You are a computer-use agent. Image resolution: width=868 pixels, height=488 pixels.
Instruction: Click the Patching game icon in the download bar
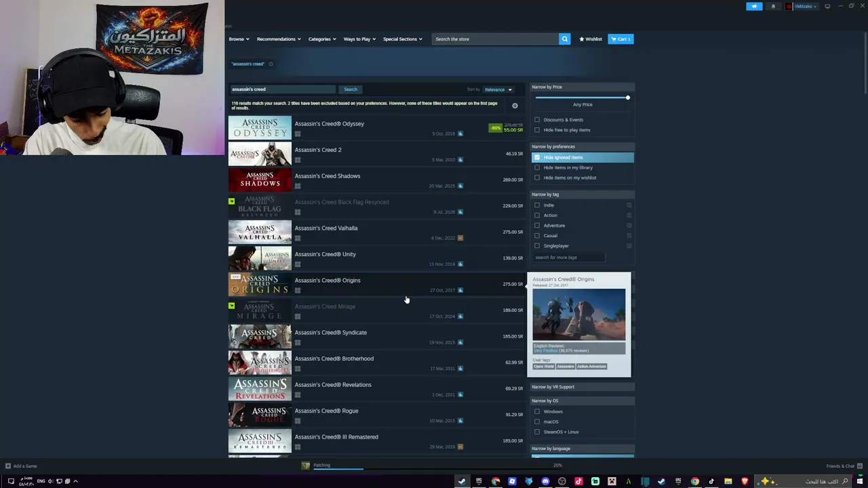click(x=306, y=466)
